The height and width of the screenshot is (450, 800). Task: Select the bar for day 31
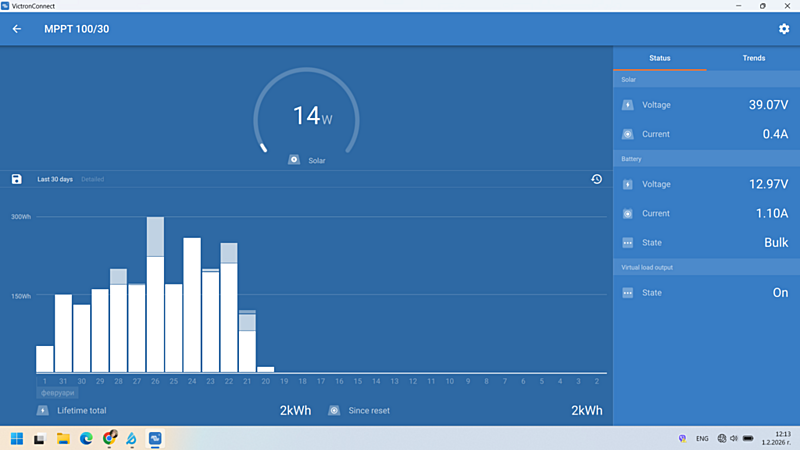pyautogui.click(x=63, y=333)
